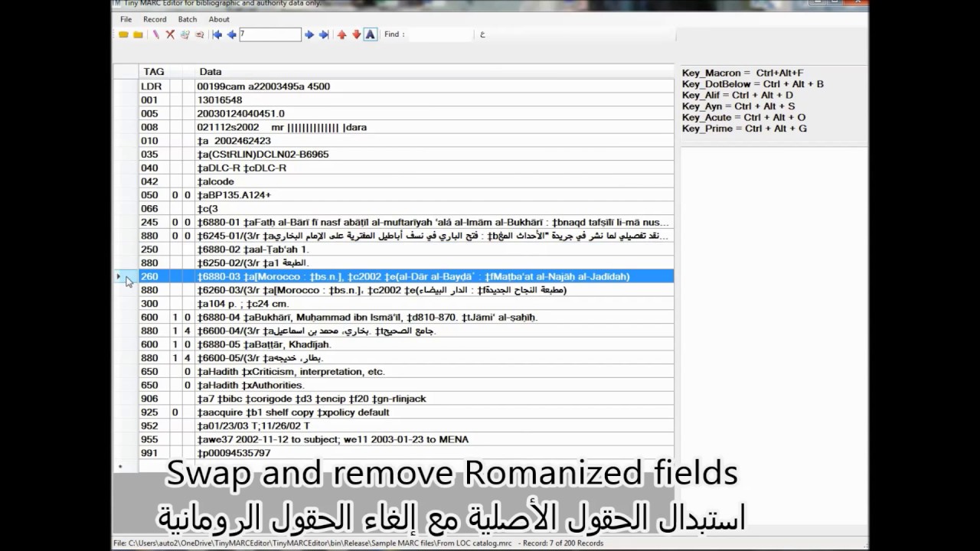
Task: Select the 300 data cell 104 p.
Action: [x=434, y=304]
